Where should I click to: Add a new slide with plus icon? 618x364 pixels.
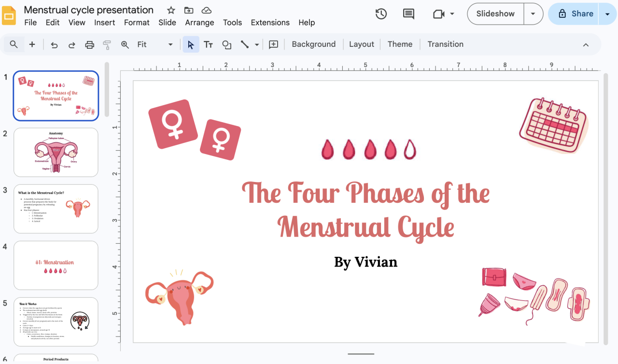[32, 44]
